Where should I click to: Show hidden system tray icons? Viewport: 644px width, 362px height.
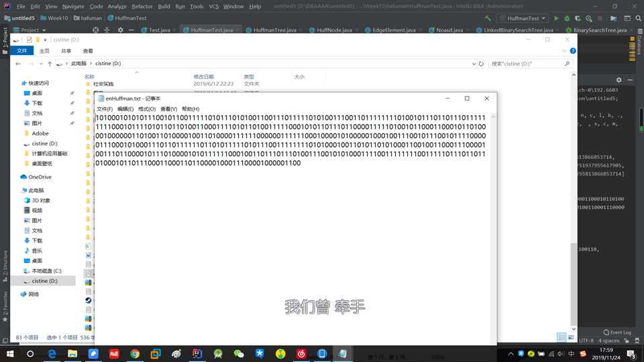511,354
